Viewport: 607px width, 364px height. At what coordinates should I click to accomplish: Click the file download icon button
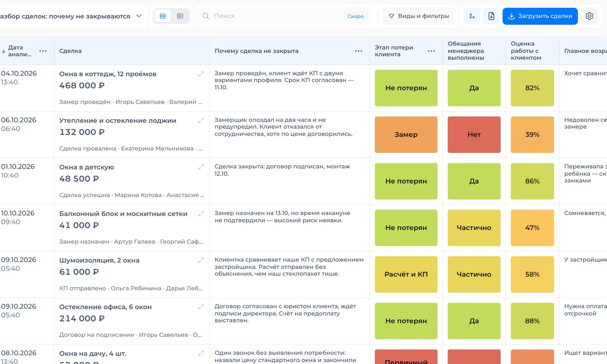tap(491, 16)
